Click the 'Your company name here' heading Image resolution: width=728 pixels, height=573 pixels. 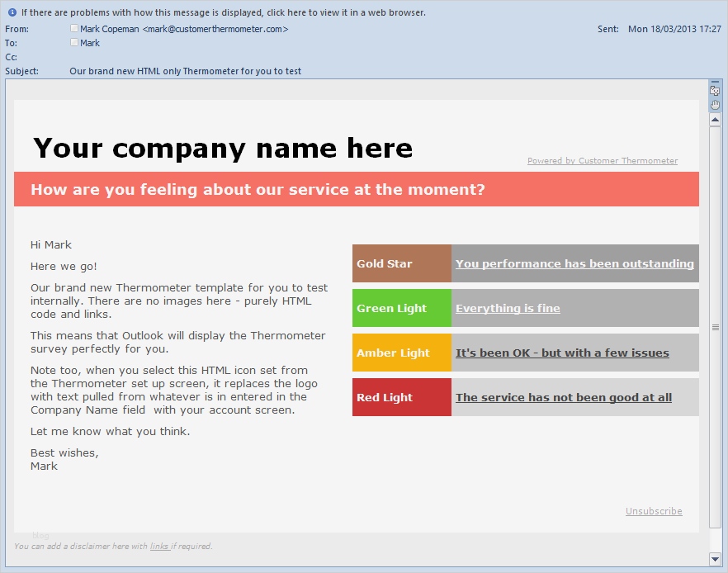223,148
